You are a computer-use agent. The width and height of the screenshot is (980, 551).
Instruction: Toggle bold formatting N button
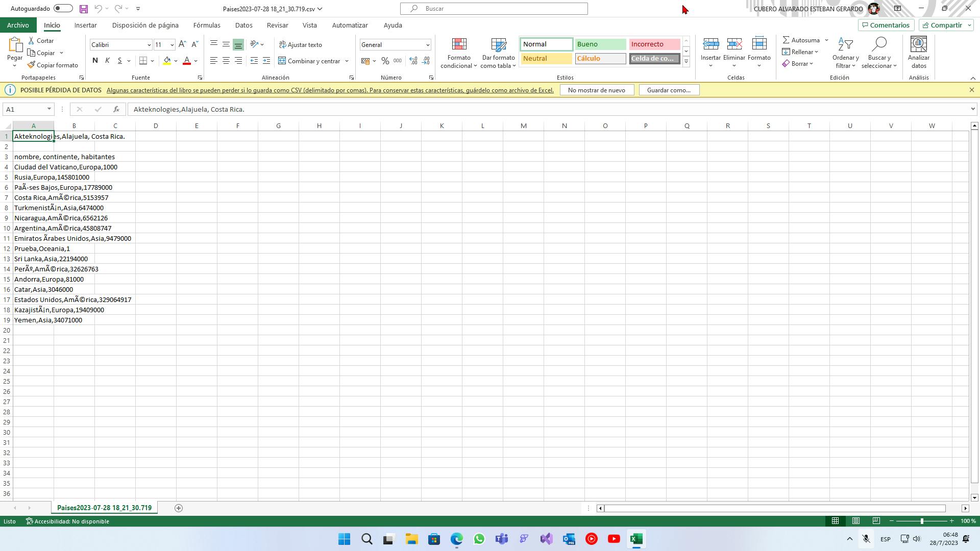[95, 61]
